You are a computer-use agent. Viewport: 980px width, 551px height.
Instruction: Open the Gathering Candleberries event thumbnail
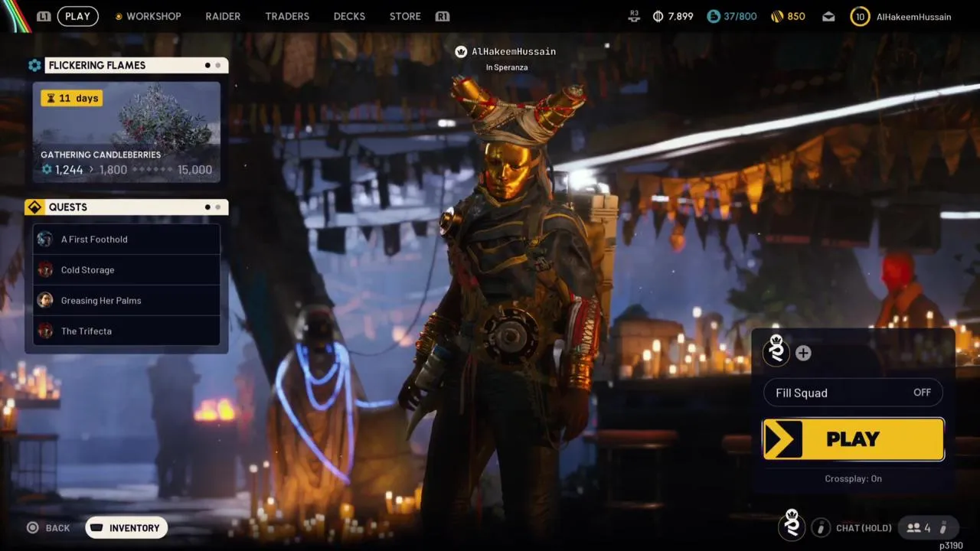(126, 132)
